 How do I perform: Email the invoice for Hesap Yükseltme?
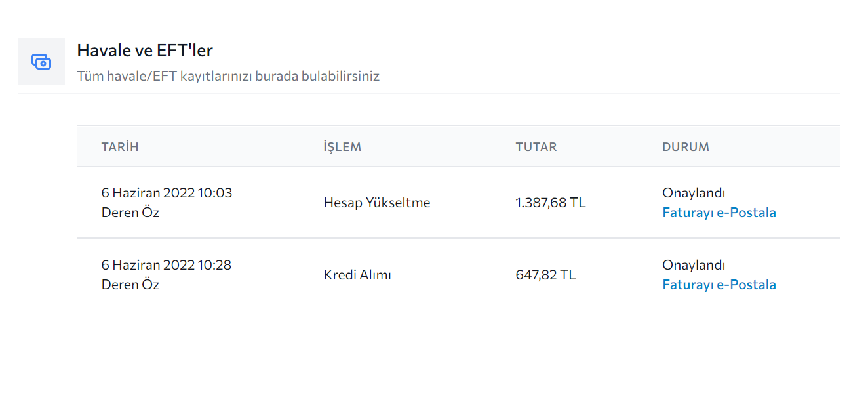click(x=719, y=213)
